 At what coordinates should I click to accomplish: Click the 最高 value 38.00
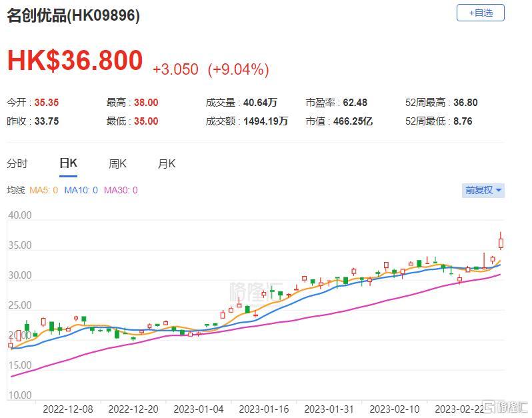pos(146,103)
